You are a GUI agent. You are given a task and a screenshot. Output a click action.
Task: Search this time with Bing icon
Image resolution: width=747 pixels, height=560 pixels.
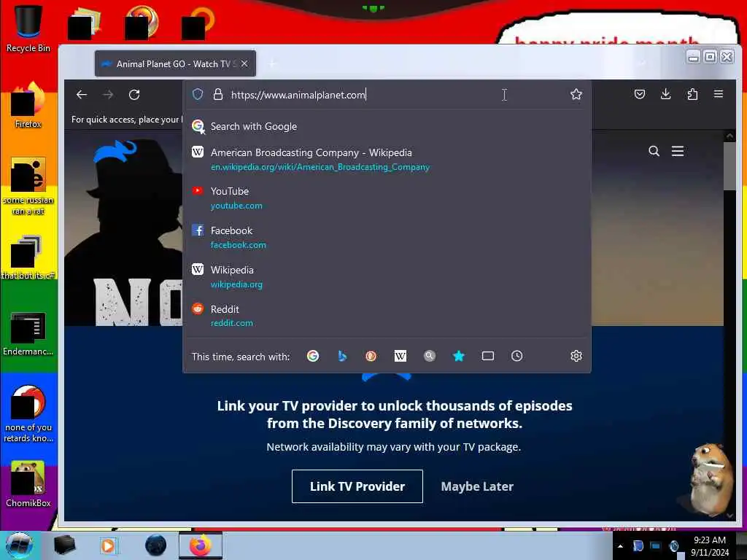[x=342, y=356]
